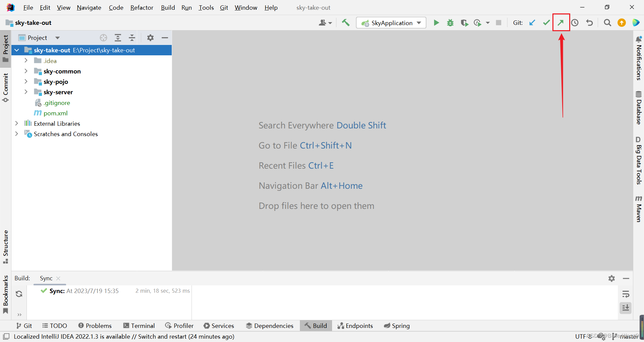The height and width of the screenshot is (342, 644).
Task: Open the Spring tool window button
Action: pyautogui.click(x=397, y=326)
